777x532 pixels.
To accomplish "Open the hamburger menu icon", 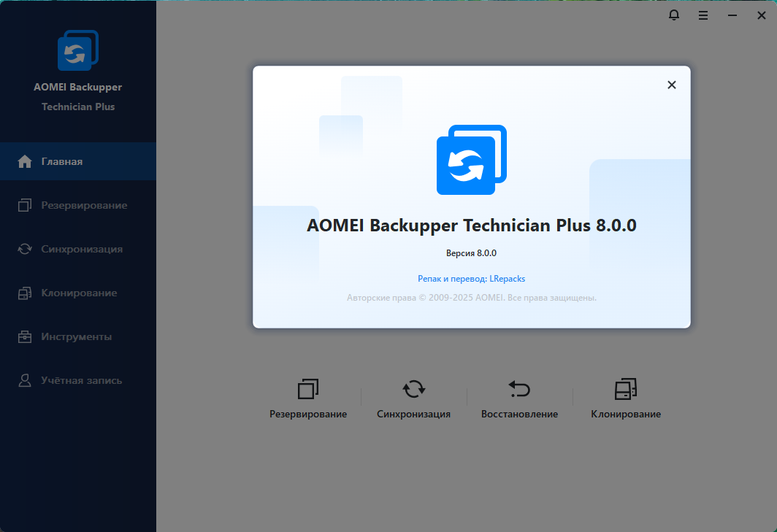I will click(x=703, y=16).
